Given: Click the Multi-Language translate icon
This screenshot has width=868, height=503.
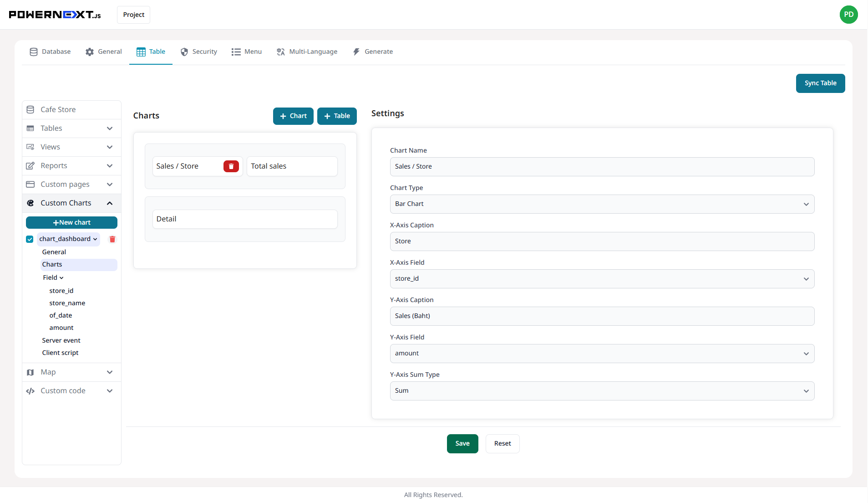Looking at the screenshot, I should click(281, 52).
